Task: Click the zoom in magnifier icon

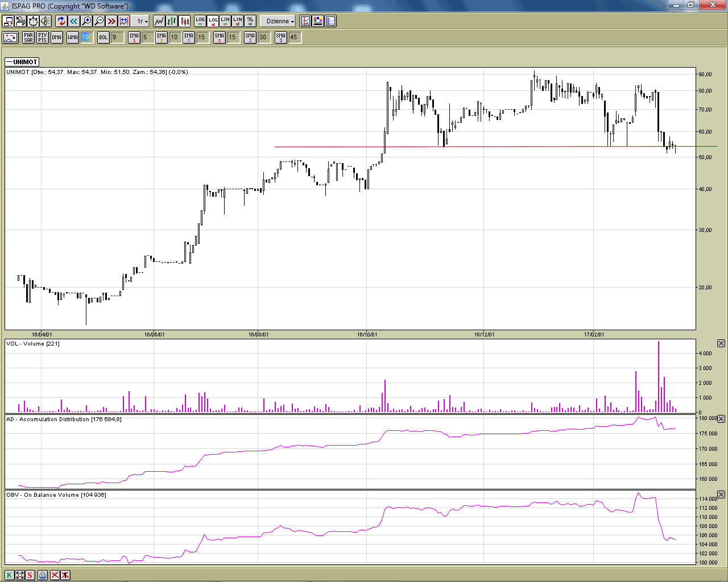Action: [86, 21]
